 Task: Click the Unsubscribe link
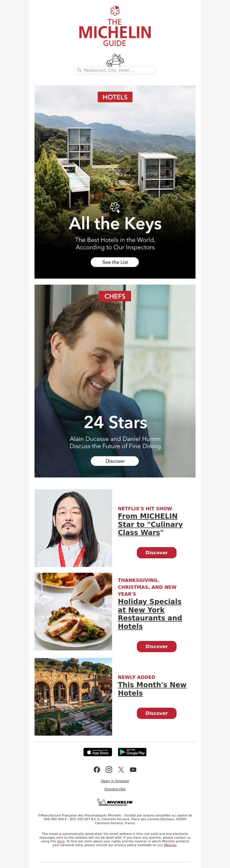(x=115, y=789)
